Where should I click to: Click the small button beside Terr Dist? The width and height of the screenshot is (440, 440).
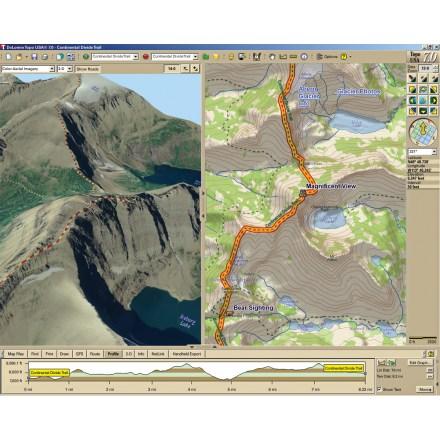430,376
